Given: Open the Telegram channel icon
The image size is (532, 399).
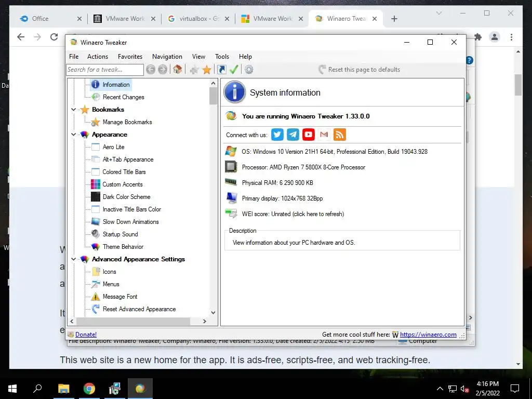Looking at the screenshot, I should coord(293,135).
